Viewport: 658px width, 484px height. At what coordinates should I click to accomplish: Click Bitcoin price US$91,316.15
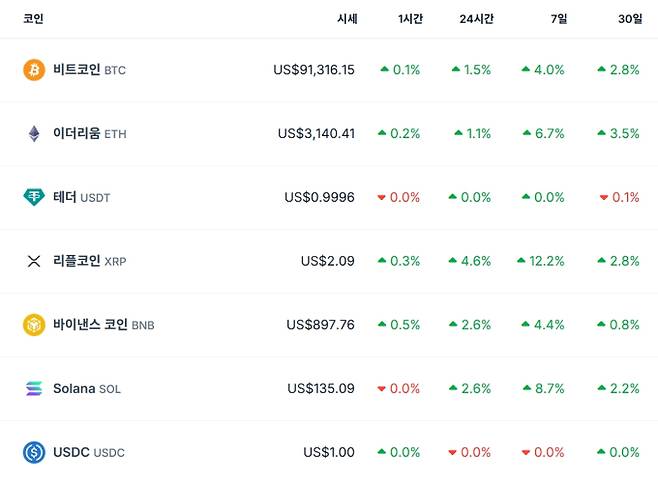coord(313,70)
